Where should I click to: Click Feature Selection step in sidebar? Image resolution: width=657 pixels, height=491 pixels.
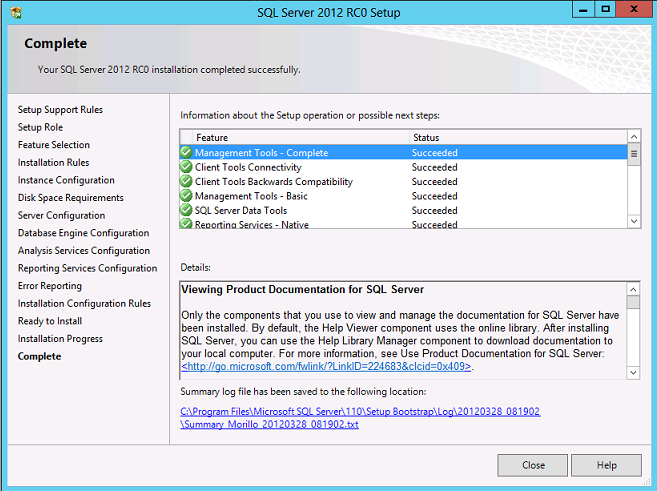(x=54, y=145)
